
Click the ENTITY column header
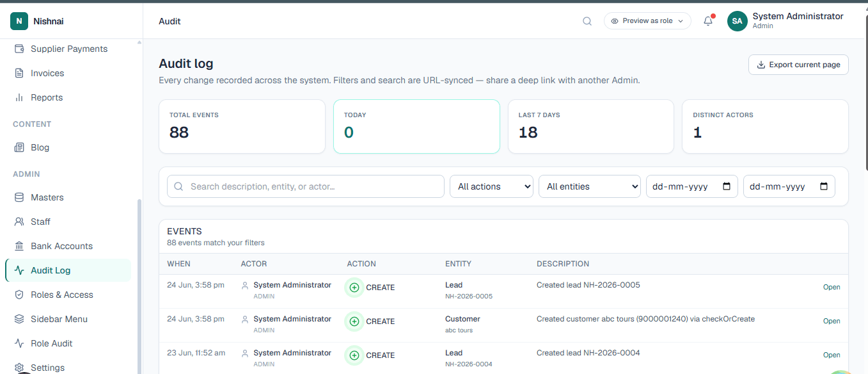pyautogui.click(x=458, y=264)
